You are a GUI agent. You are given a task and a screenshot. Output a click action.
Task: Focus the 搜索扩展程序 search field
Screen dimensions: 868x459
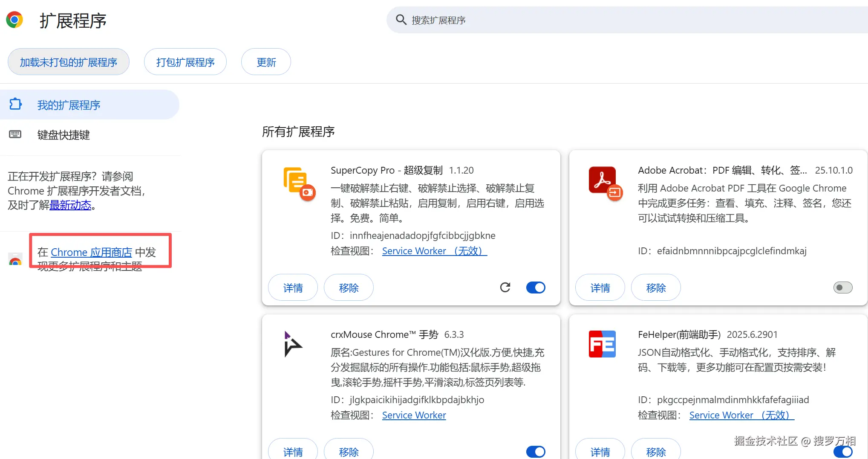coord(627,20)
